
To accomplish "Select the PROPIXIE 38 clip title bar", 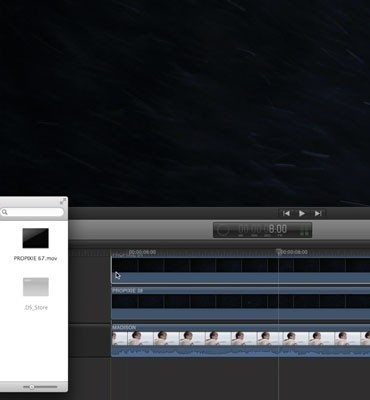I will click(241, 291).
